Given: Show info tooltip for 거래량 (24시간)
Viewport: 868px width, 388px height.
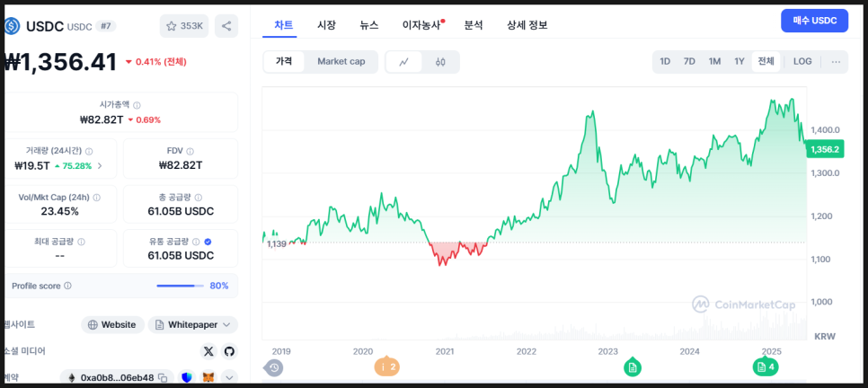Looking at the screenshot, I should click(89, 151).
